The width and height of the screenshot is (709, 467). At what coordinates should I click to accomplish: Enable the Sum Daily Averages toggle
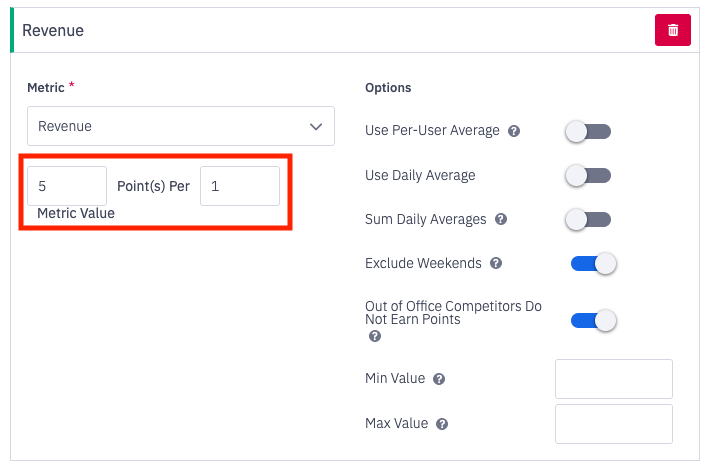tap(588, 219)
